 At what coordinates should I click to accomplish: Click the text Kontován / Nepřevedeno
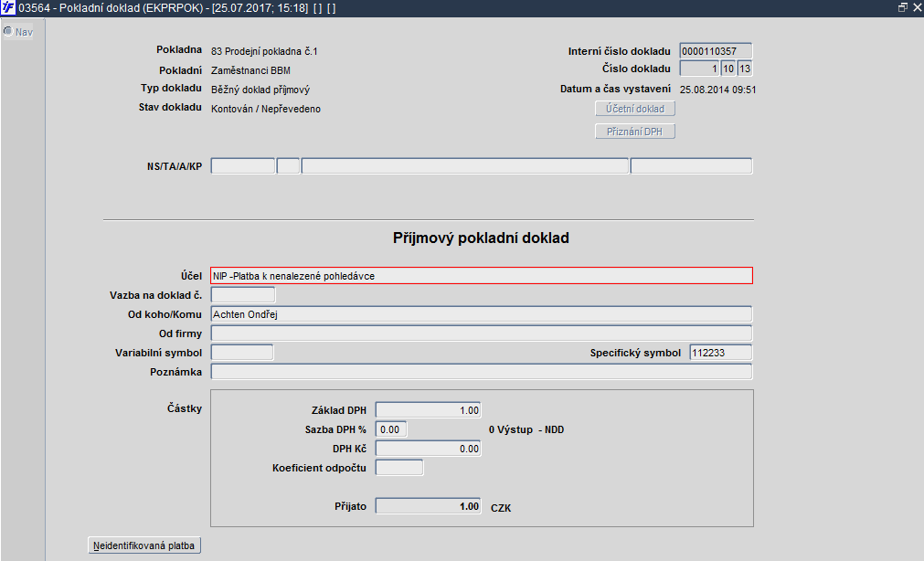pyautogui.click(x=266, y=109)
